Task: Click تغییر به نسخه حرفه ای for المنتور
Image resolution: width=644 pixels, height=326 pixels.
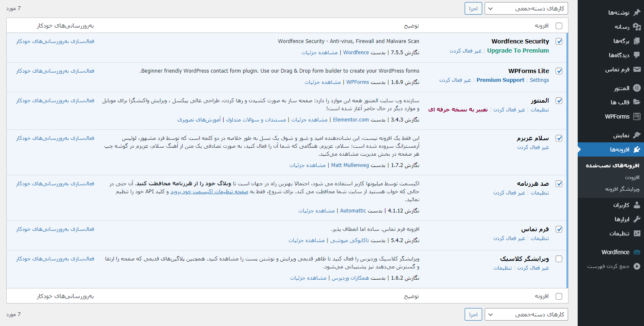Action: 458,110
